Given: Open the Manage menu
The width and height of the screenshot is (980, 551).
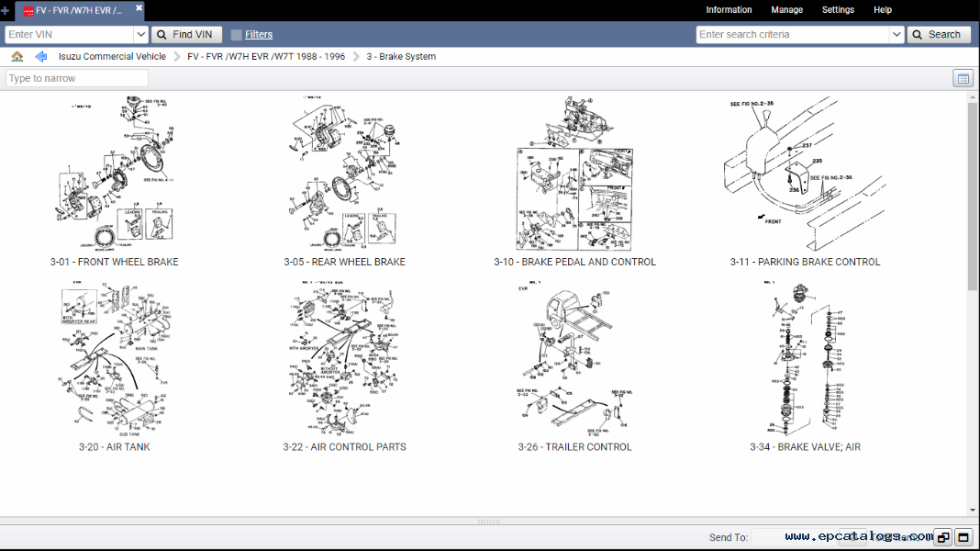Looking at the screenshot, I should pyautogui.click(x=787, y=10).
